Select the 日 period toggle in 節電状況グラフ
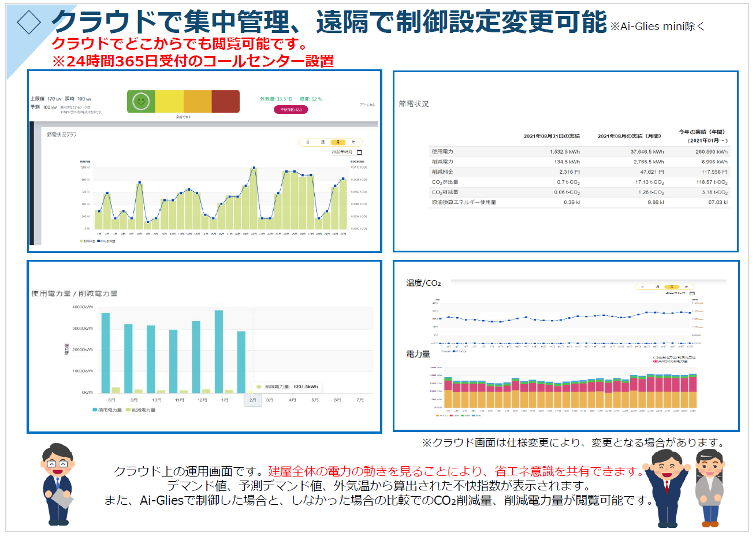 click(x=308, y=142)
